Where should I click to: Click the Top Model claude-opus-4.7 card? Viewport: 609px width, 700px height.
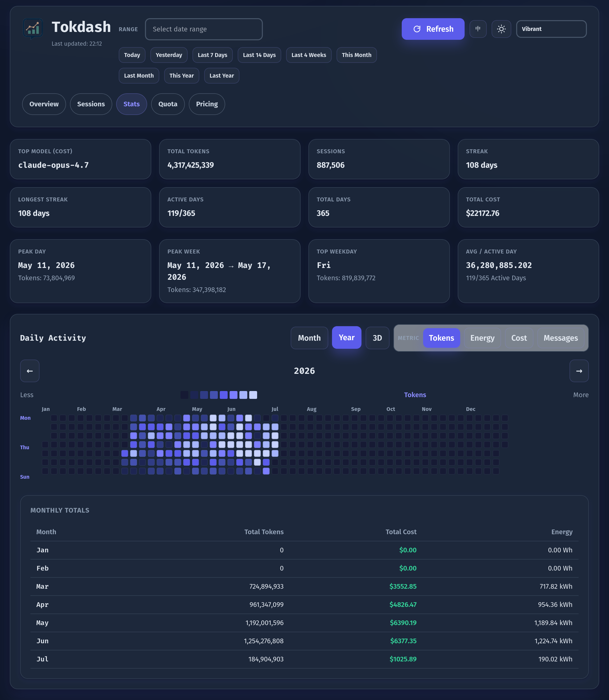click(81, 159)
